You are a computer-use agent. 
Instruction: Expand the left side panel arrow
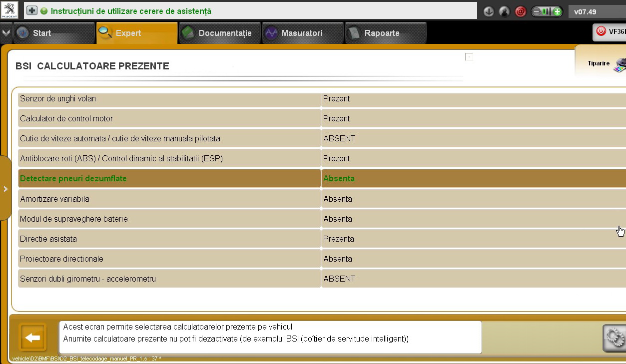click(5, 189)
